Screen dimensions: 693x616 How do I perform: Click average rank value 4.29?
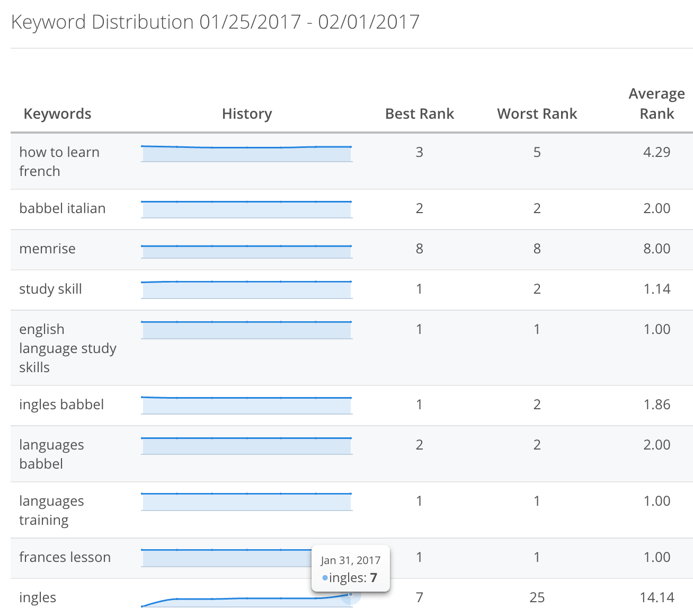click(x=657, y=152)
